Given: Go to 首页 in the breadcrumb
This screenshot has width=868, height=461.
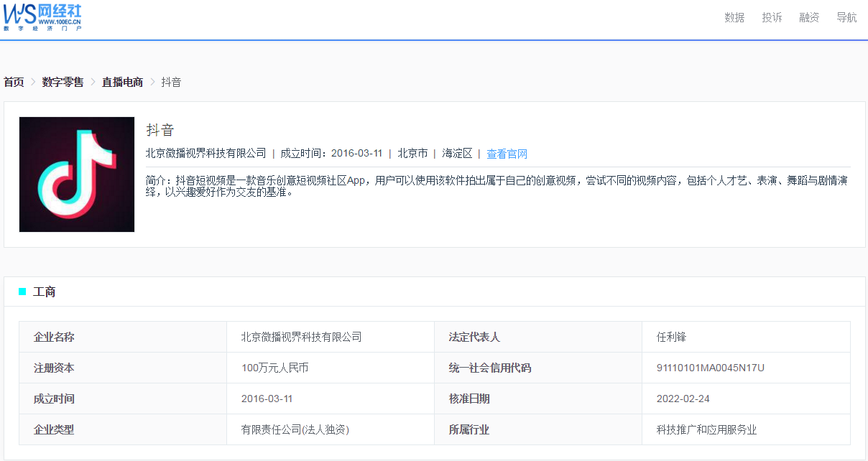Looking at the screenshot, I should tap(14, 82).
